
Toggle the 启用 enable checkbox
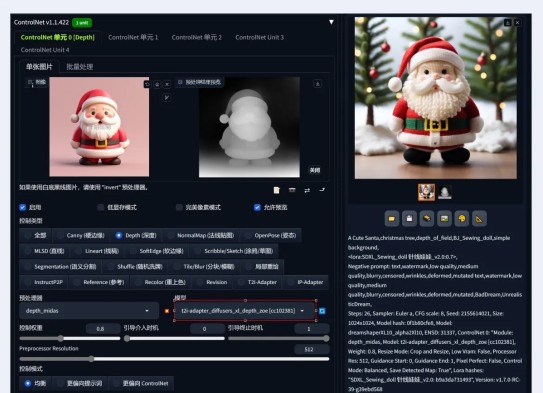click(23, 207)
